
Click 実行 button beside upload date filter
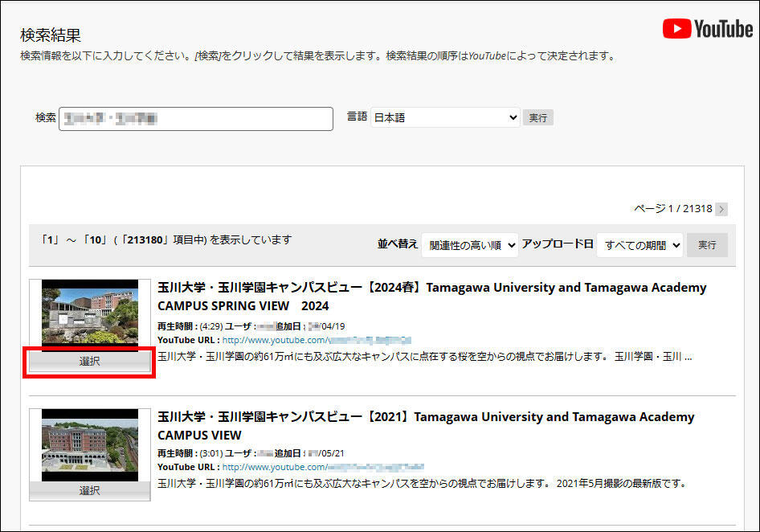[x=707, y=245]
